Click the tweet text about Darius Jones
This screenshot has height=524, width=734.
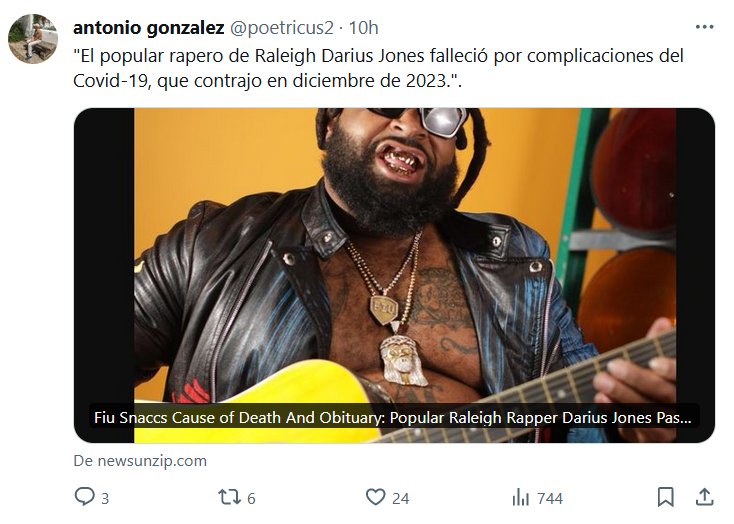coord(378,68)
